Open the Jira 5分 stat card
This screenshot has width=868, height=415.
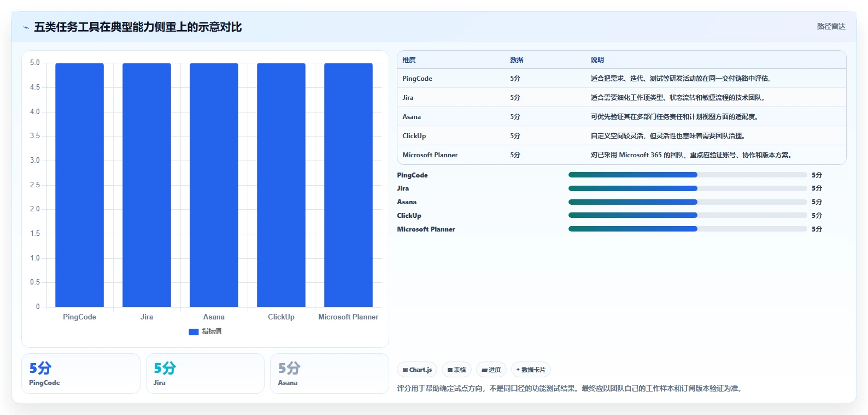point(205,373)
